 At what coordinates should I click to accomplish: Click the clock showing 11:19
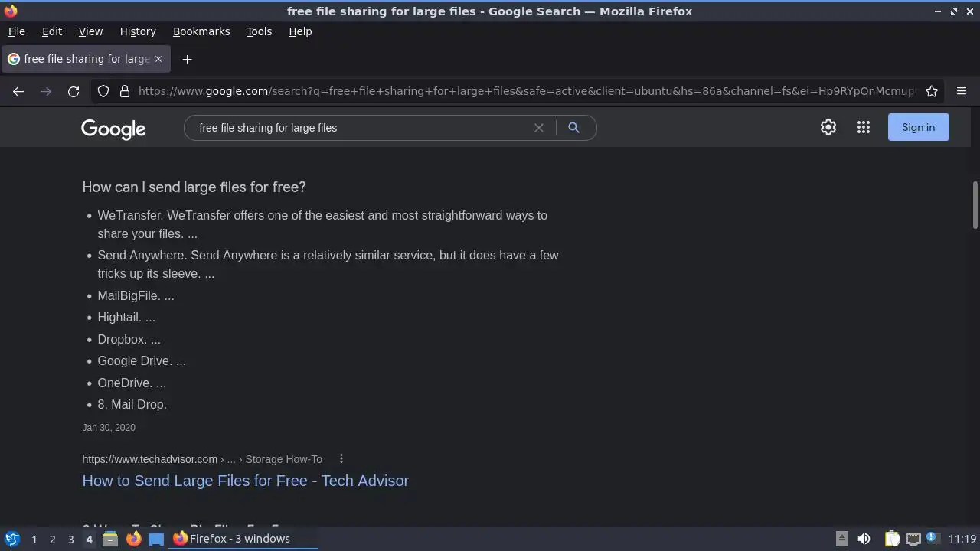coord(962,539)
